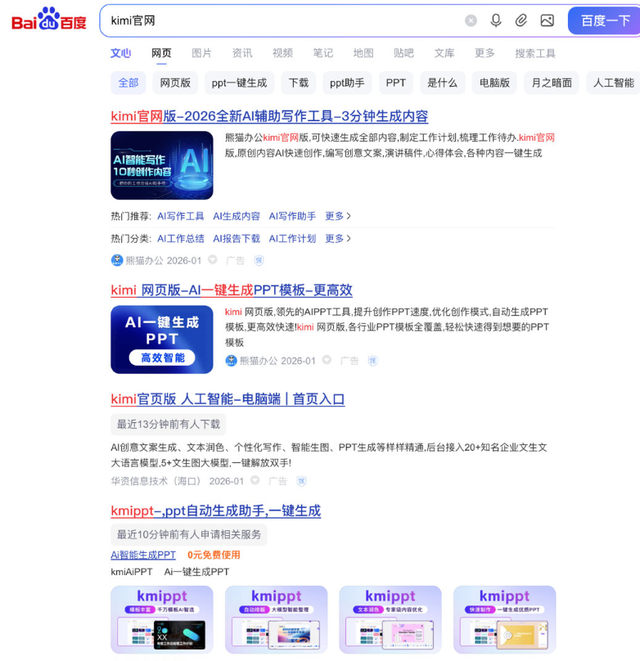Image resolution: width=640 pixels, height=661 pixels.
Task: Select the PPT filter chip
Action: [x=395, y=83]
